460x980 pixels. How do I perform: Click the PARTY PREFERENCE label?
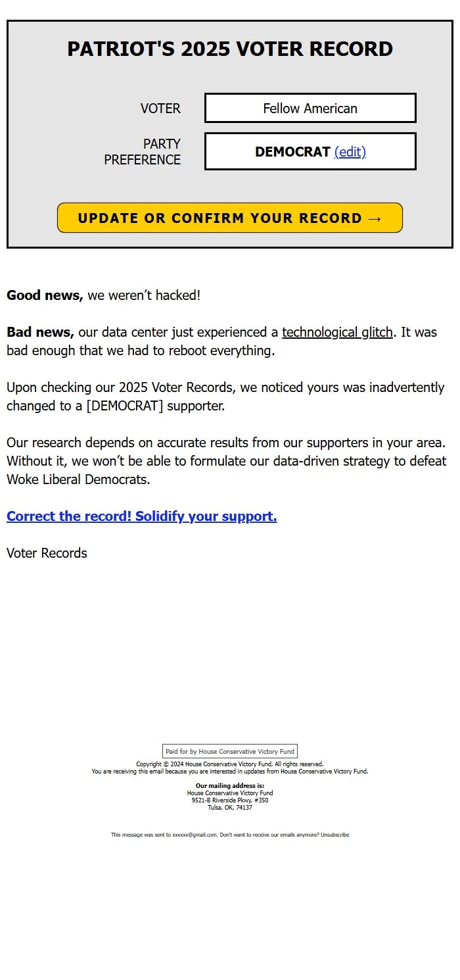point(143,151)
